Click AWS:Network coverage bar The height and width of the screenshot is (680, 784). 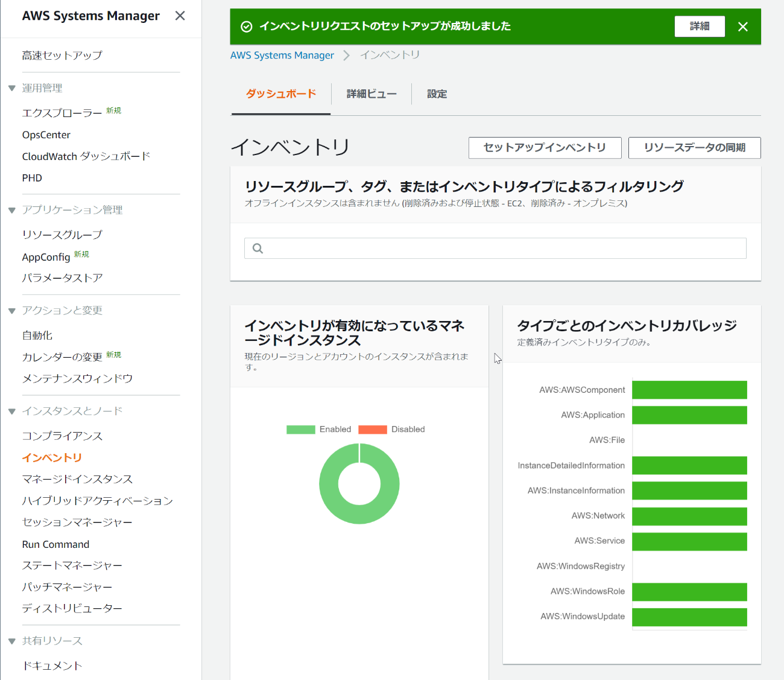(x=690, y=516)
